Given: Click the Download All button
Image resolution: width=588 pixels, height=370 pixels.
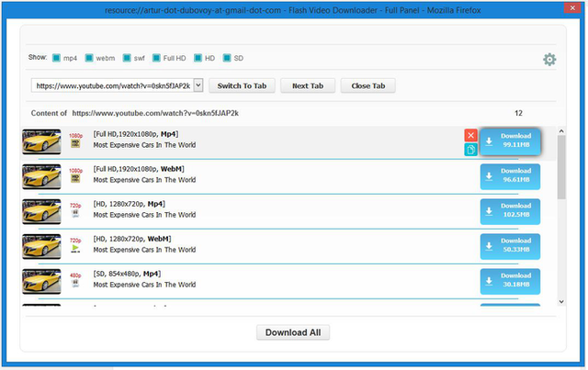Looking at the screenshot, I should coord(293,332).
